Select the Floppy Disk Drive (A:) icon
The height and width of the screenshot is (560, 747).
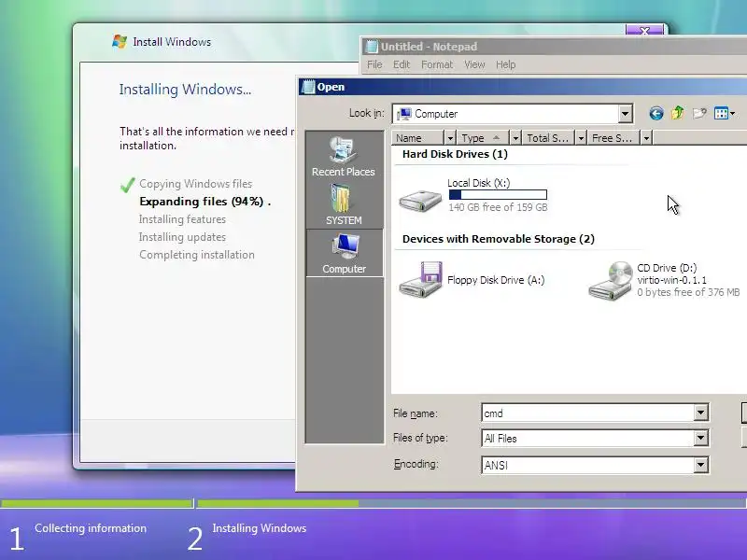click(x=421, y=279)
